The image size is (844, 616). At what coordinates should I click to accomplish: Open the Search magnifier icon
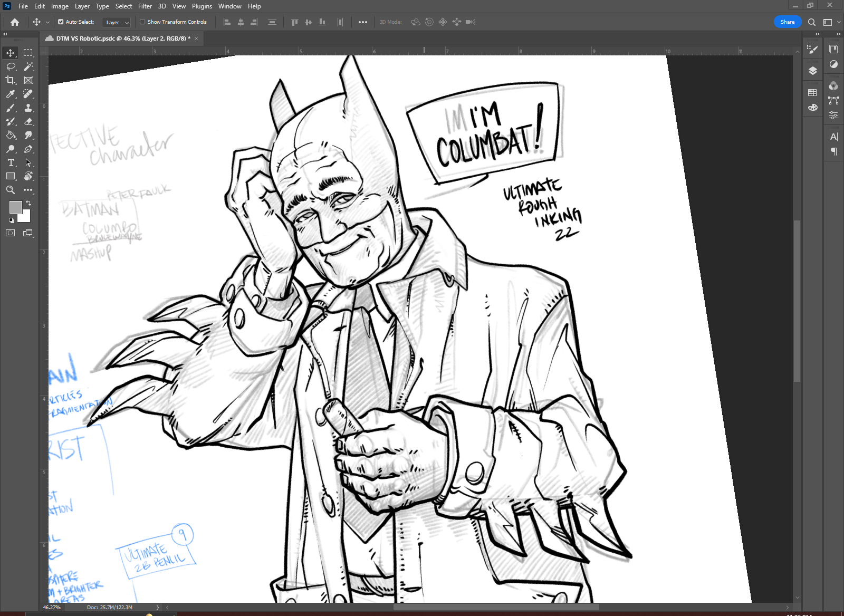point(812,22)
